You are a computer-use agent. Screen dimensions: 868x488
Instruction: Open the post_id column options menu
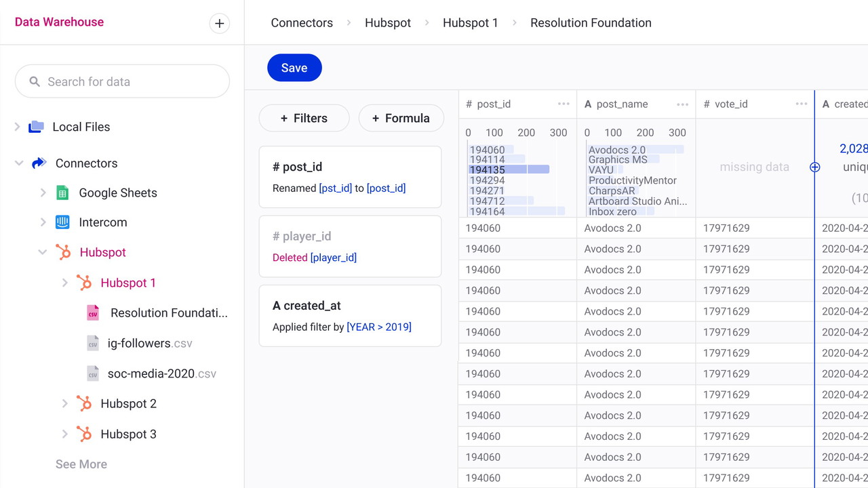click(564, 104)
